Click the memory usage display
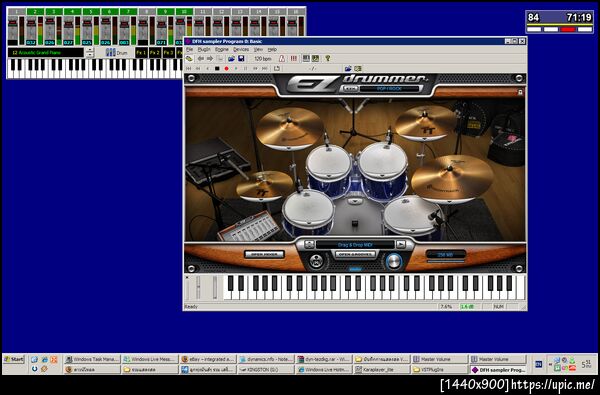This screenshot has width=600, height=395. click(445, 255)
